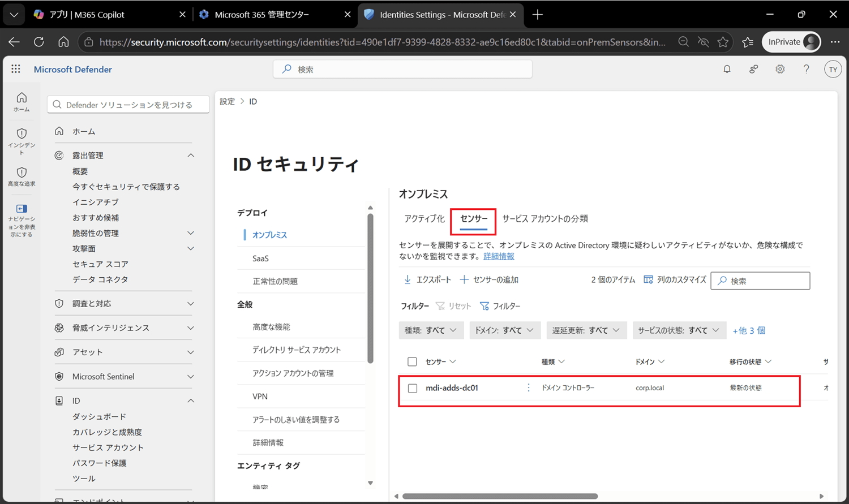Click the Defender top search box

402,69
